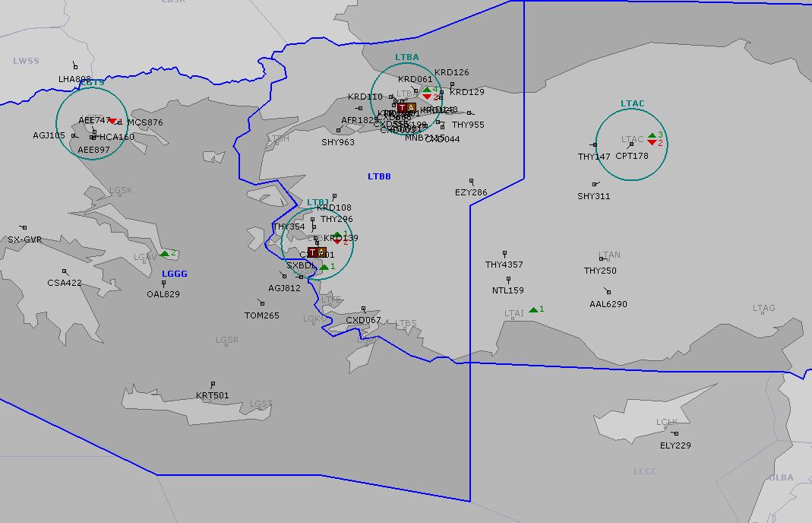Viewport: 812px width, 523px height.
Task: Select the TOM265 aircraft marker
Action: pyautogui.click(x=263, y=303)
